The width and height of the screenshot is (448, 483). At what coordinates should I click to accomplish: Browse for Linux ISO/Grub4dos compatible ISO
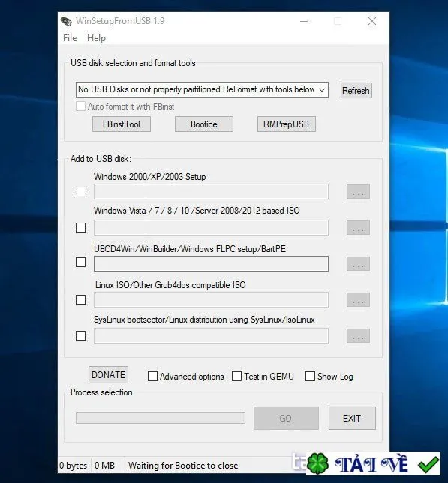[358, 300]
